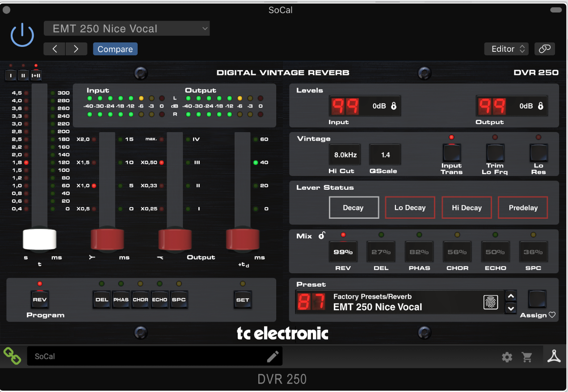Click the red predelay lever

[243, 239]
